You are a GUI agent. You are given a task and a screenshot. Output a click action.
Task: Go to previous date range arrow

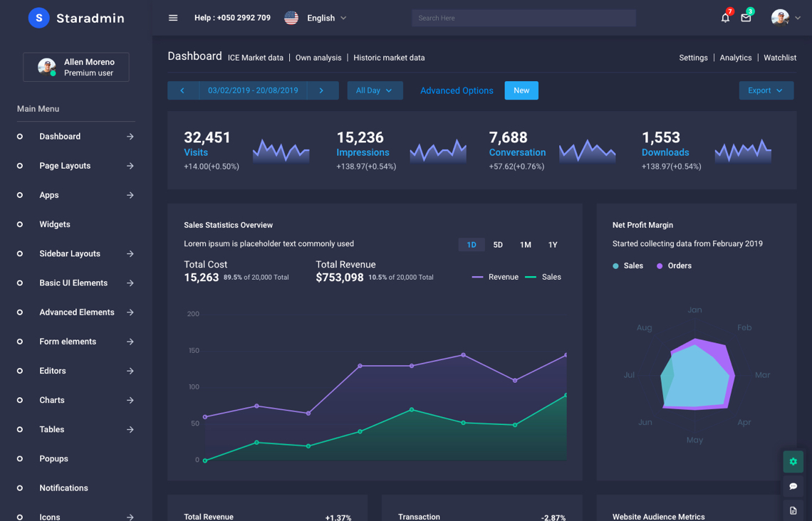[x=182, y=90]
